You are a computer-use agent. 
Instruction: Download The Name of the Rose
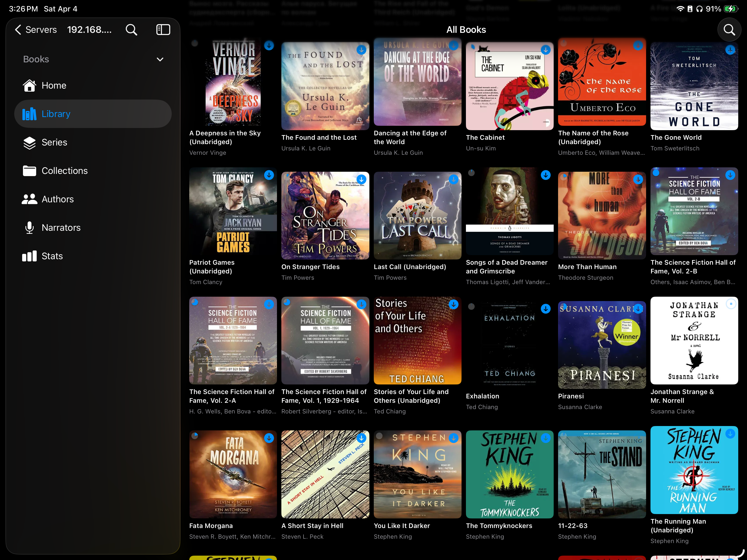pyautogui.click(x=638, y=46)
